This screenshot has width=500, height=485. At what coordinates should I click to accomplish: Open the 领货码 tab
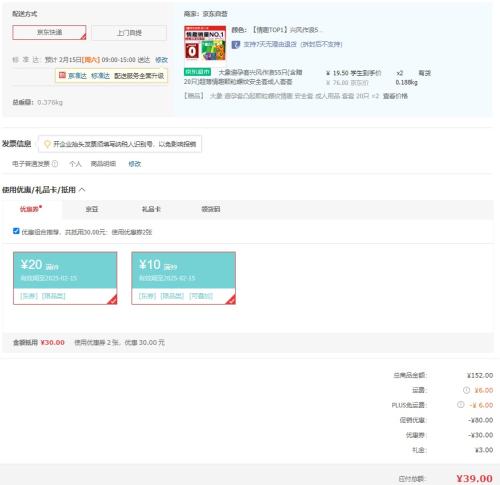click(211, 209)
